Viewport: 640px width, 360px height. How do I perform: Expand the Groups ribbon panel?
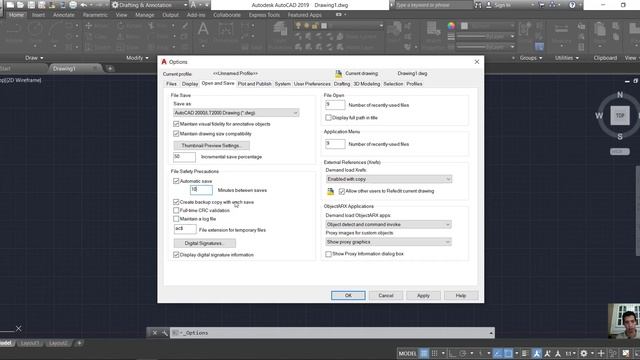tap(531, 58)
